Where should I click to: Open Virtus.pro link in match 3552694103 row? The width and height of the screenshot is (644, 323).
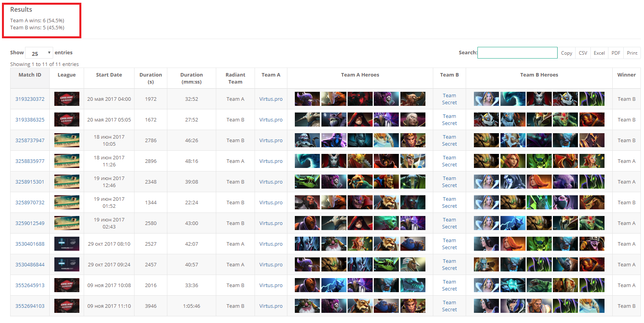(271, 306)
